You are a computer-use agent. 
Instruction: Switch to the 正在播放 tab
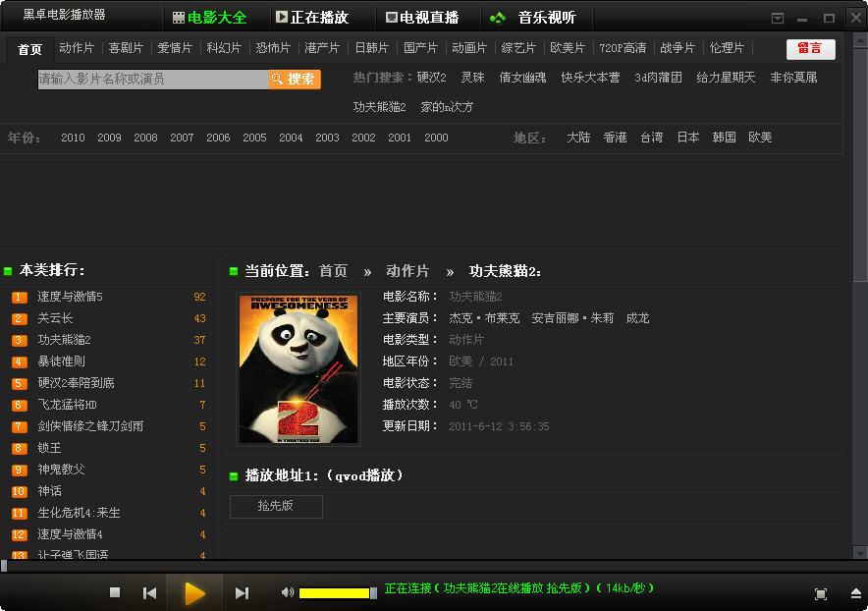click(x=313, y=17)
